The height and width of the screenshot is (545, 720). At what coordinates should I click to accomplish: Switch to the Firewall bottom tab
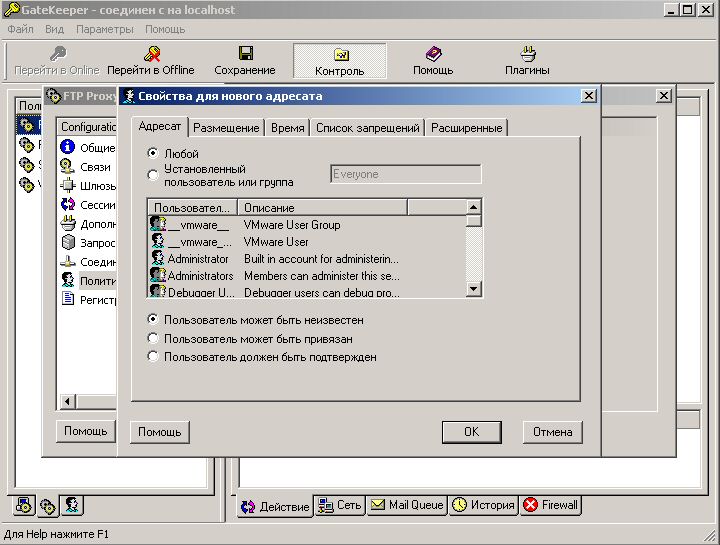click(x=551, y=505)
